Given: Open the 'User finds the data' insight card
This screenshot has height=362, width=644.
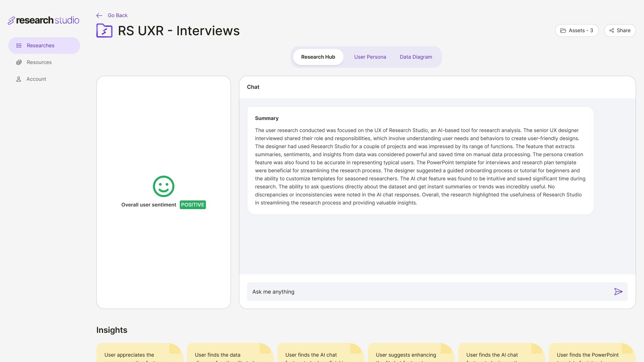Looking at the screenshot, I should [x=230, y=353].
